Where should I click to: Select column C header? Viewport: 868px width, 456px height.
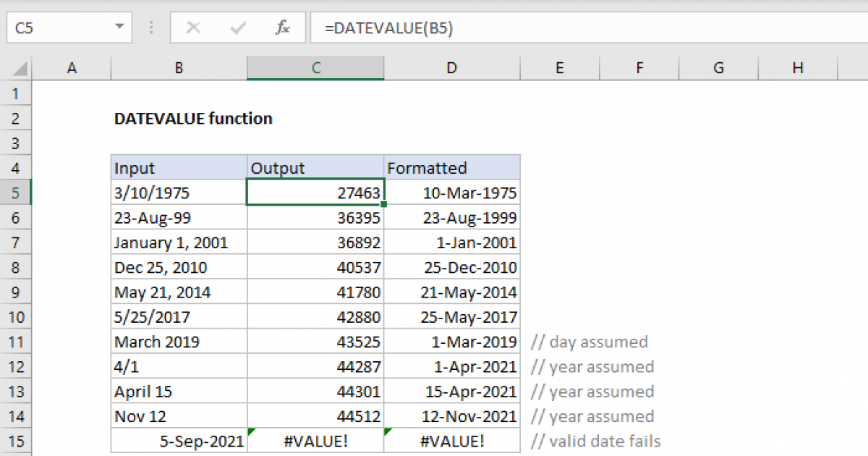tap(315, 68)
